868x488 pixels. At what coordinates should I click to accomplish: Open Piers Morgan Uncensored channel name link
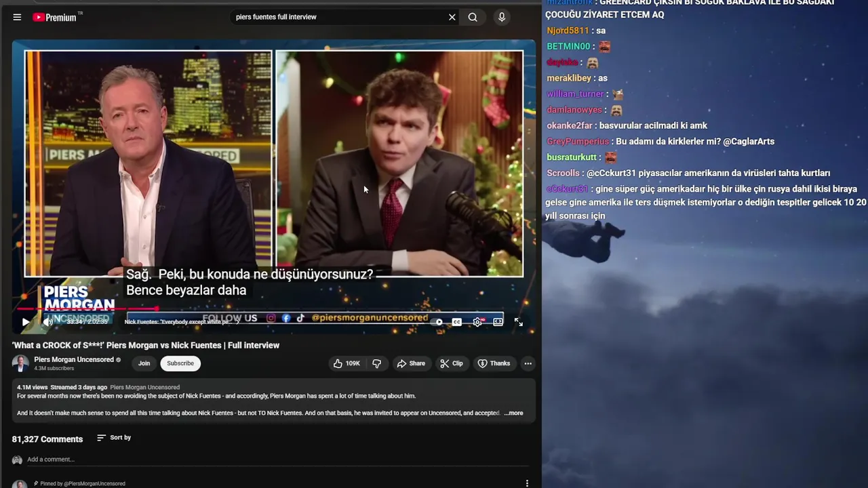74,359
